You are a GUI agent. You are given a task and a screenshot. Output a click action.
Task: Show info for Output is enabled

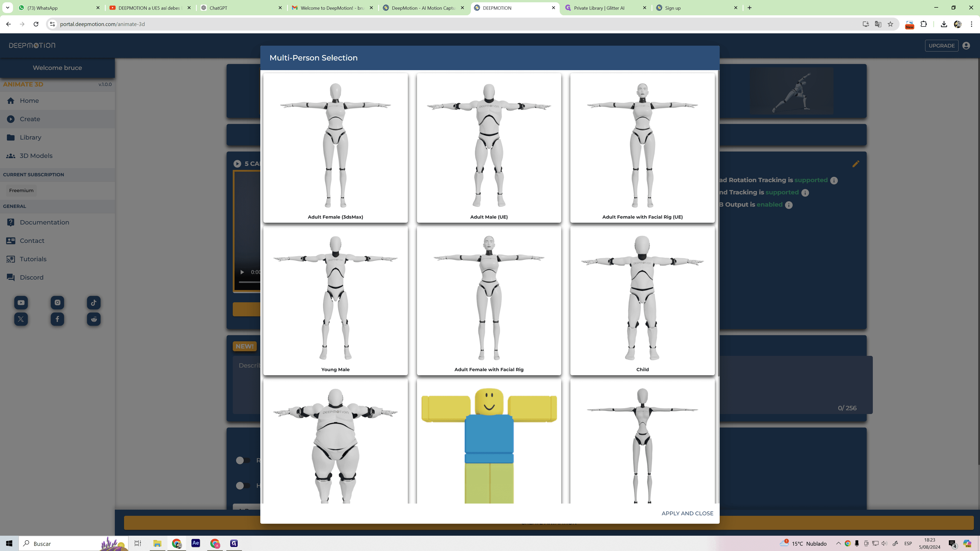pos(789,205)
